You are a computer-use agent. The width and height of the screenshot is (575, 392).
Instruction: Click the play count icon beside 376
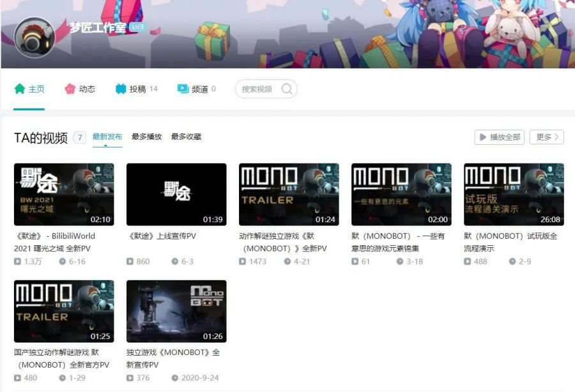tap(130, 378)
